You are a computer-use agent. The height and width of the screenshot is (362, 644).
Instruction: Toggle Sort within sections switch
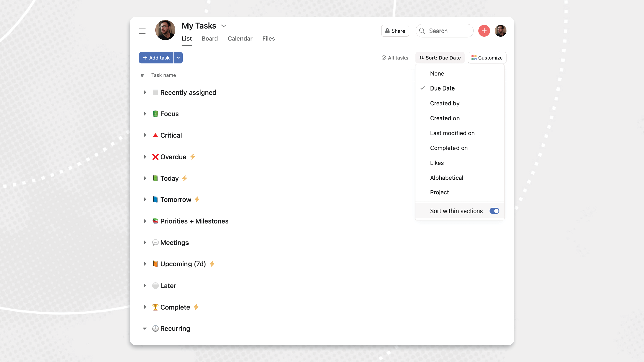(x=494, y=211)
